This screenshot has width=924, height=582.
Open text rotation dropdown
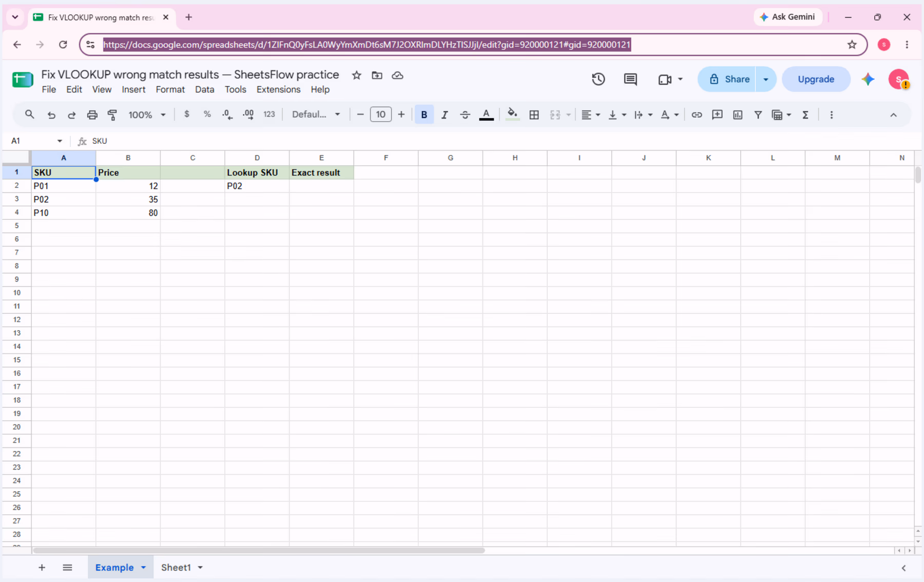tap(669, 115)
